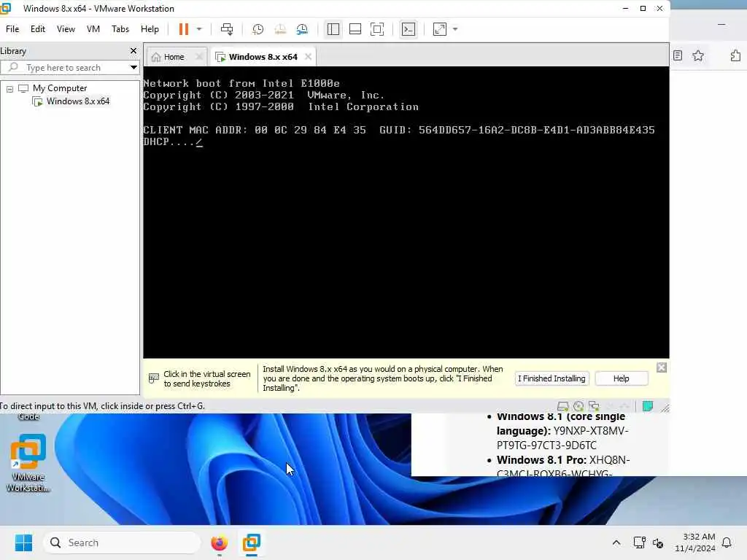Screen dimensions: 747x560
Task: Close the Library panel
Action: (133, 50)
